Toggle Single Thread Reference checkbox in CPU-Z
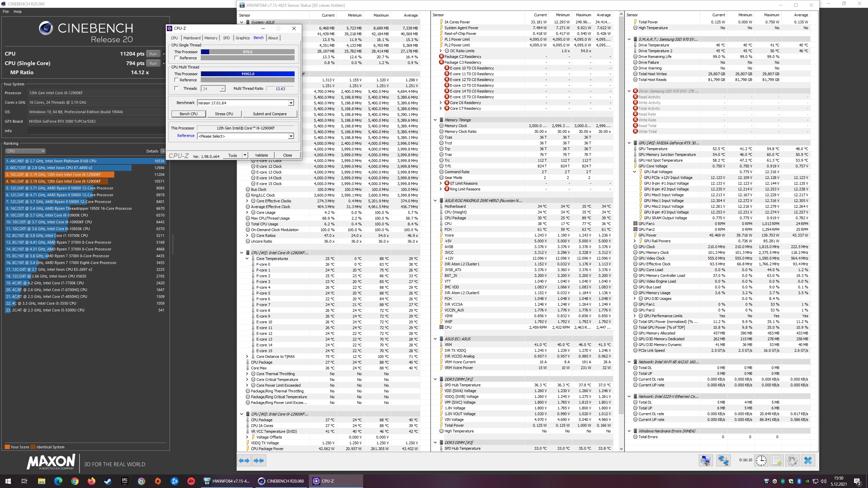Screen dimensions: 868x488 [176, 58]
